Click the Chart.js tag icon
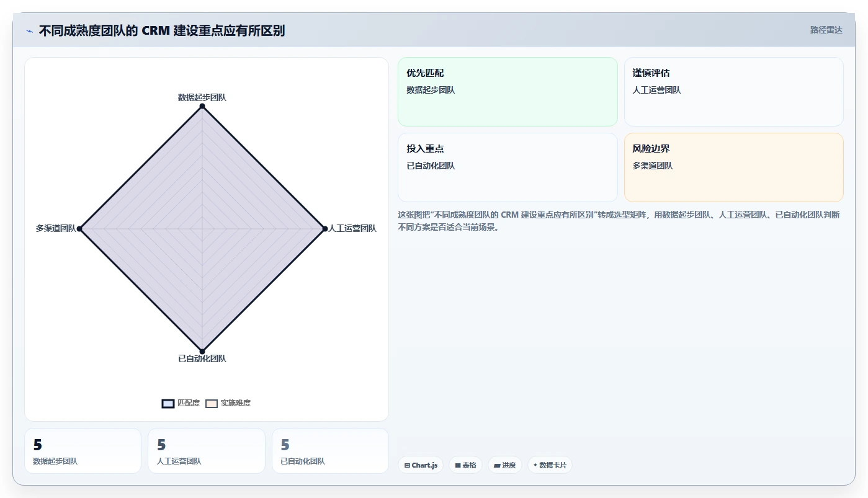Image resolution: width=868 pixels, height=498 pixels. pos(407,465)
